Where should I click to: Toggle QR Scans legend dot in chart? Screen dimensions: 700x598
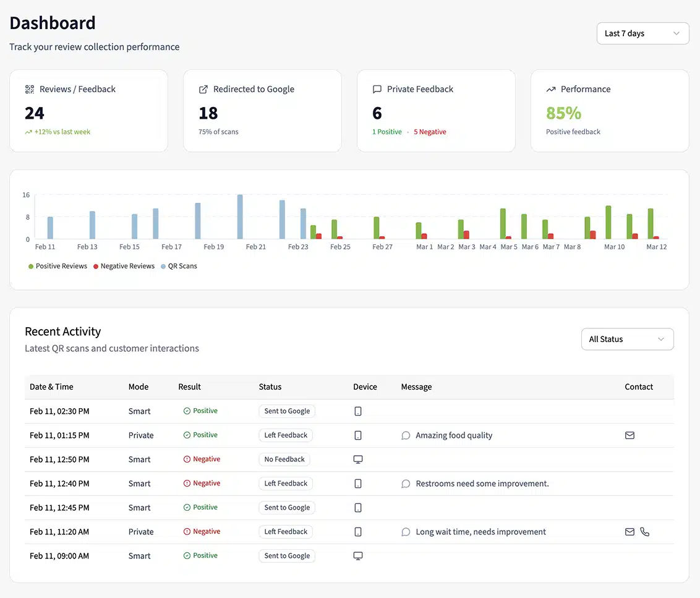(x=163, y=267)
